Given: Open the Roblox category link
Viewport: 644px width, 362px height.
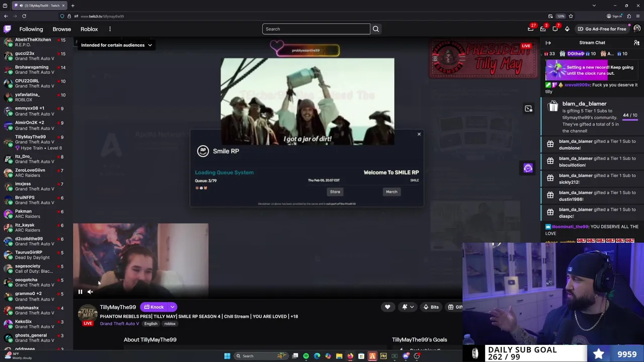Looking at the screenshot, I should point(89,29).
